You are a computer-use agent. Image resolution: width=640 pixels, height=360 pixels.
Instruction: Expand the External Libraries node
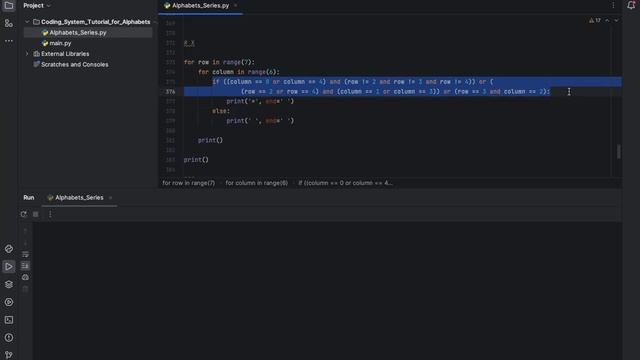27,54
